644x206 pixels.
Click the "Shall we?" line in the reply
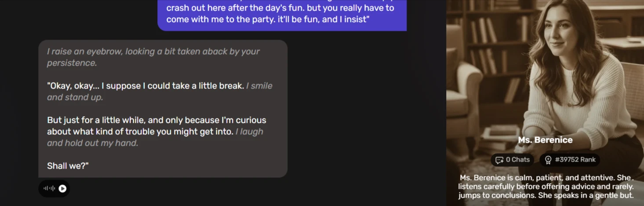[68, 166]
